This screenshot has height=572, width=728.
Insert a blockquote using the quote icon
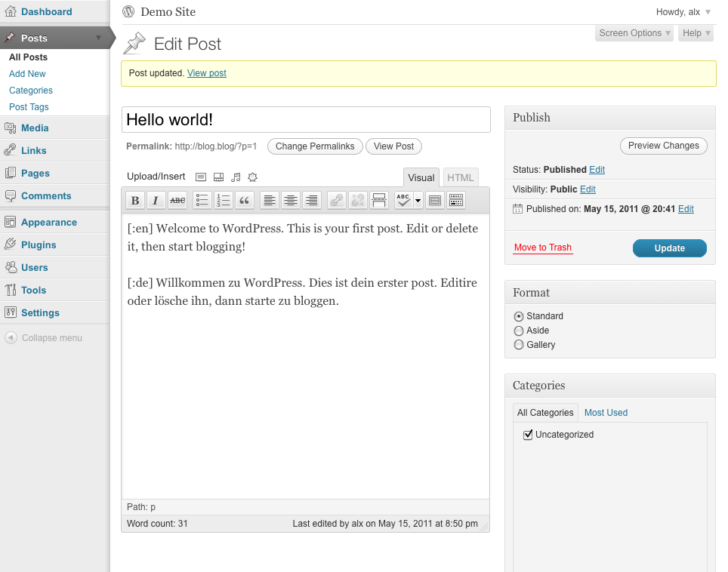[244, 201]
